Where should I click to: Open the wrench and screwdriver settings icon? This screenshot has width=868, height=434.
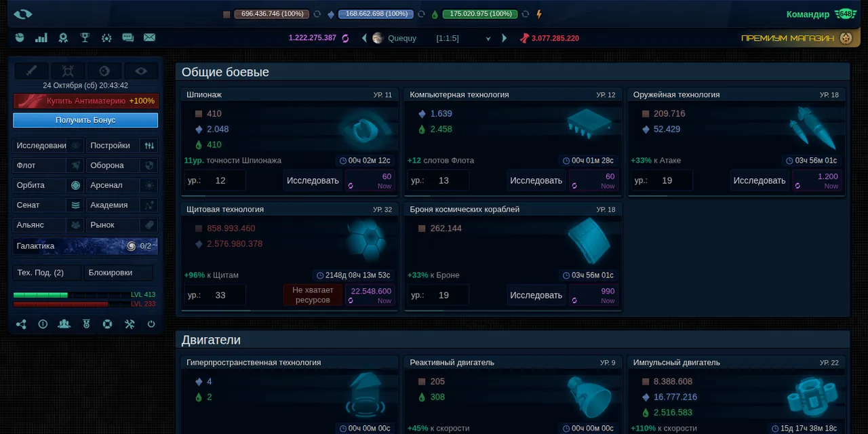pos(130,324)
